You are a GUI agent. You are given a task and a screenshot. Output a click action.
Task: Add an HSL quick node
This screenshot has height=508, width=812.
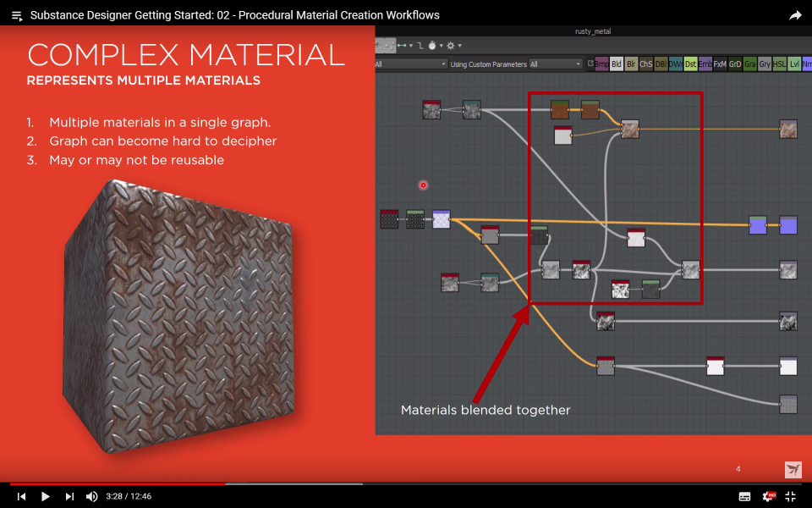point(779,64)
